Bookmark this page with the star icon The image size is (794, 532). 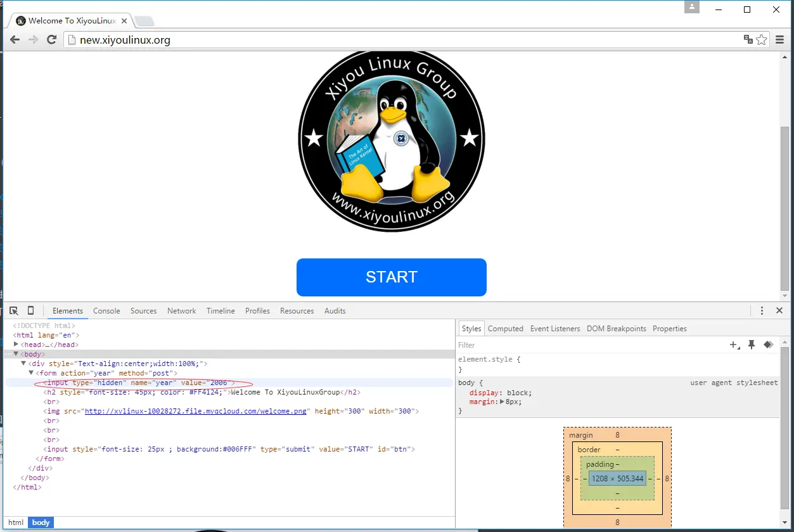click(762, 39)
